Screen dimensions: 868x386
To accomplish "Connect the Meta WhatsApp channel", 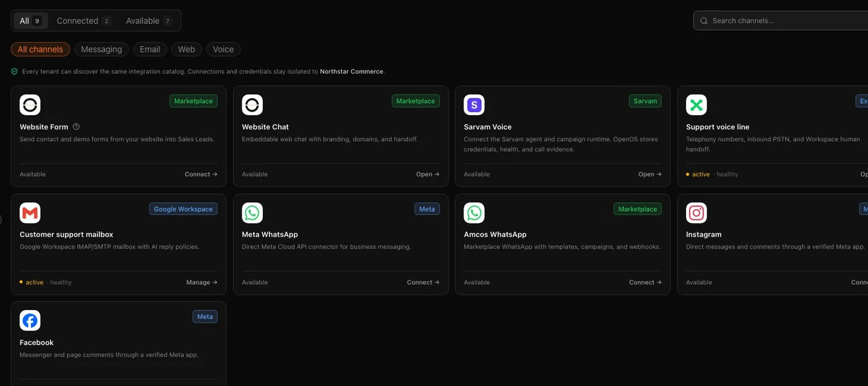I will 423,282.
